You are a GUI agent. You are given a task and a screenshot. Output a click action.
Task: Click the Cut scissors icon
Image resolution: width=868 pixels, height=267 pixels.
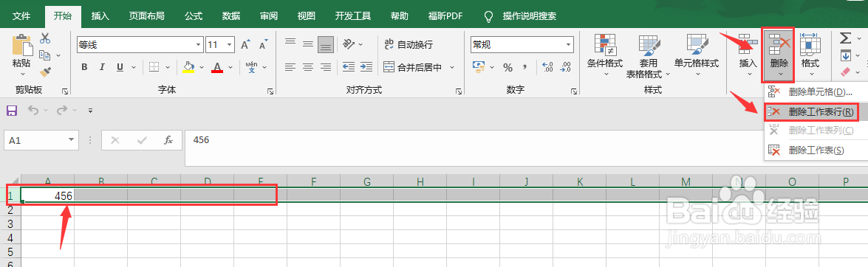[45, 38]
